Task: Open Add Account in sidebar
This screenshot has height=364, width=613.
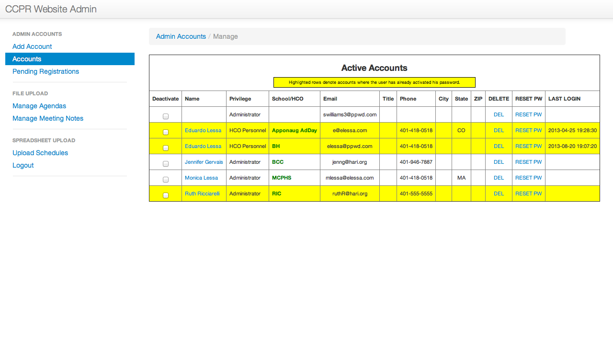Action: (32, 46)
